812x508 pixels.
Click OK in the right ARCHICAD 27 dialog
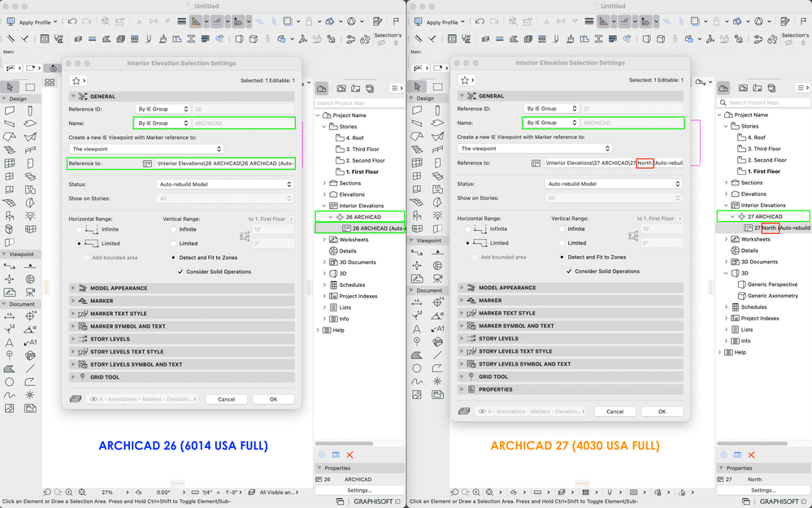coord(662,411)
